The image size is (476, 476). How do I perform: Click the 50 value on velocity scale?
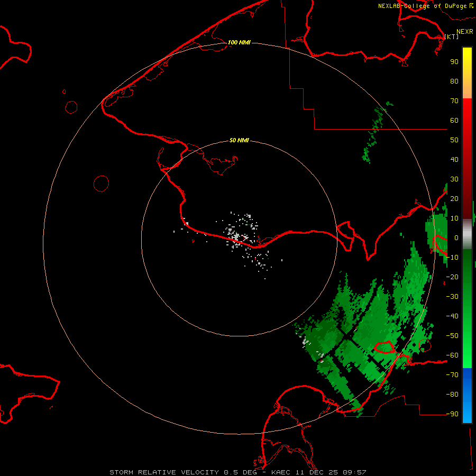coord(454,140)
